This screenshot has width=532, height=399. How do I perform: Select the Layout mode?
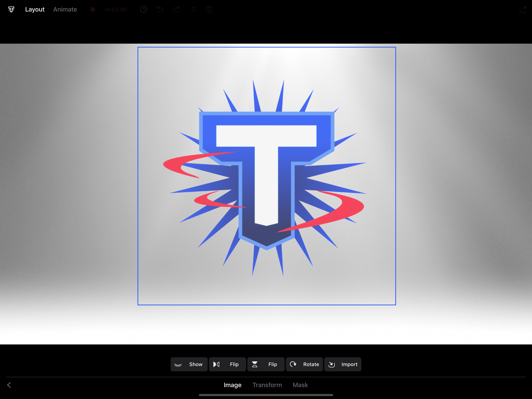(35, 9)
